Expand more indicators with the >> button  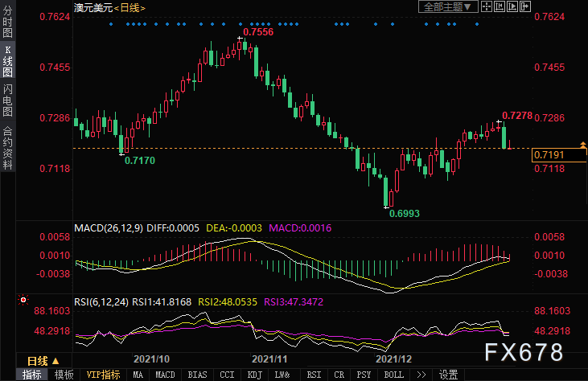pos(421,375)
